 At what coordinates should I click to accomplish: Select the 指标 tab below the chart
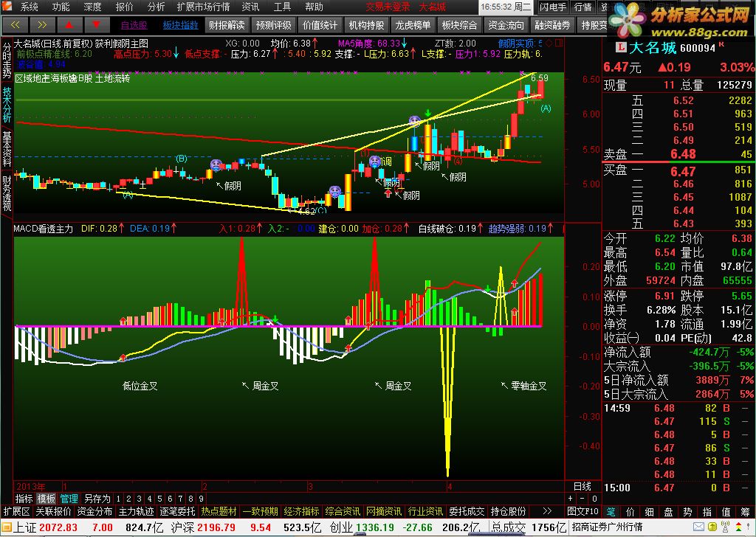tap(24, 499)
